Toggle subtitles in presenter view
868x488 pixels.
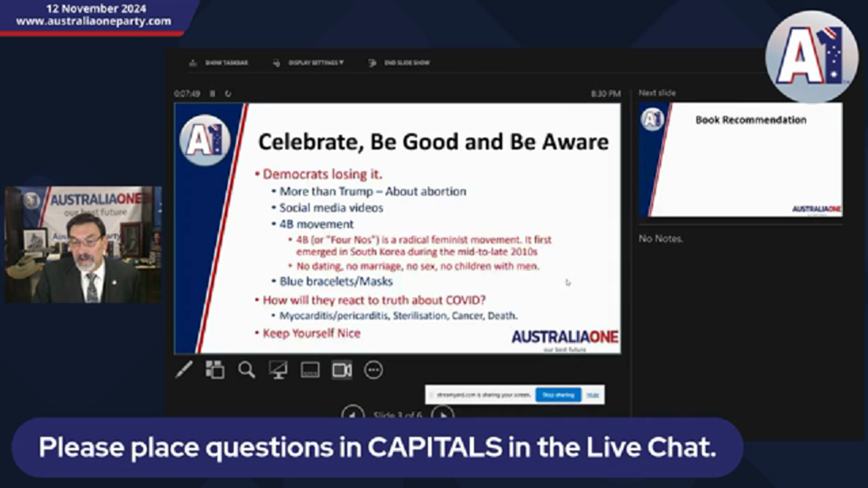click(x=310, y=369)
